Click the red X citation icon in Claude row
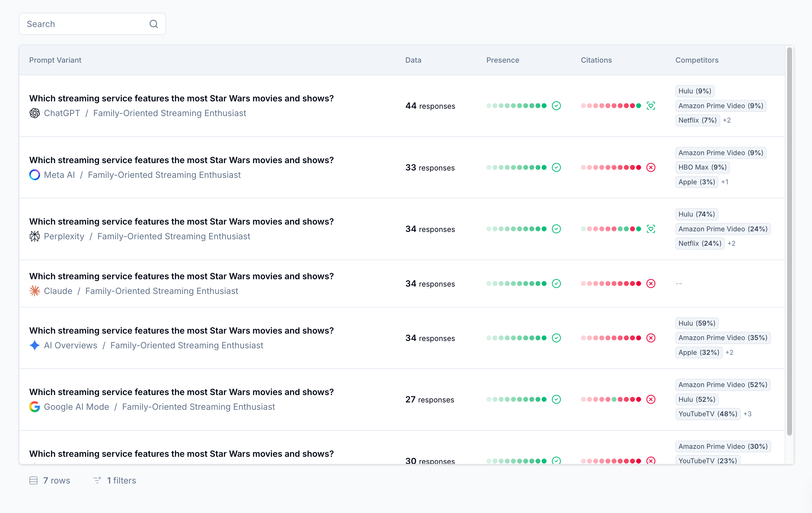 coord(651,284)
